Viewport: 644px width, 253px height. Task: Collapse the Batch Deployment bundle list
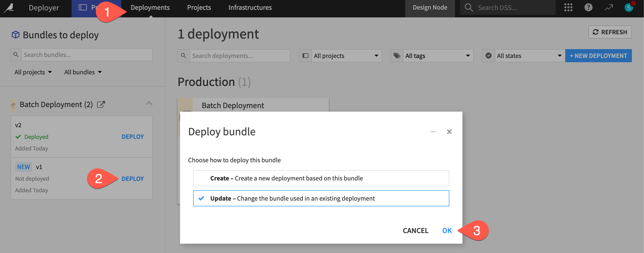click(149, 103)
